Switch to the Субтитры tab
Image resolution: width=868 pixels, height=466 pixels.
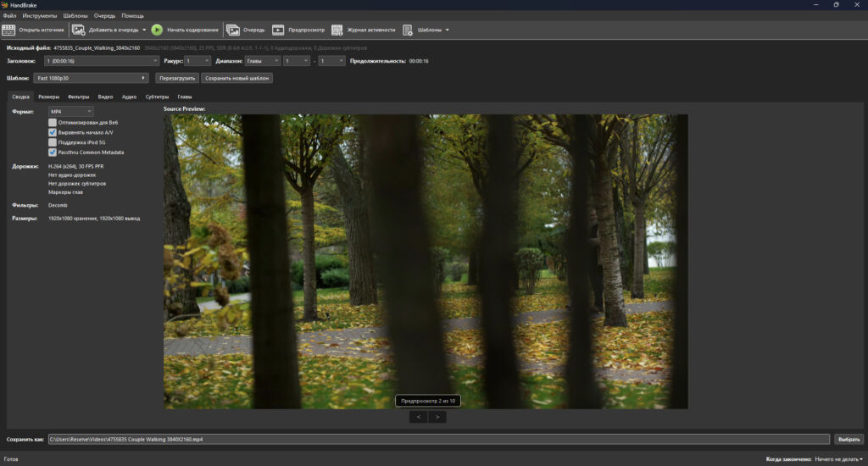157,97
